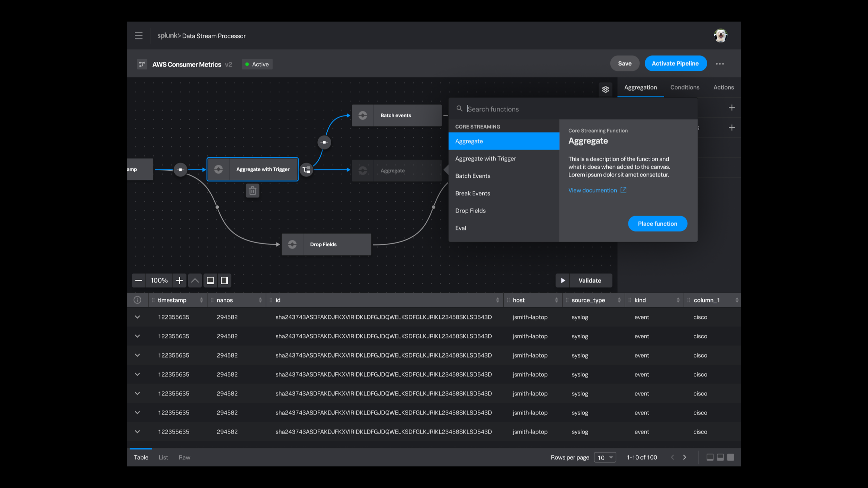
Task: Open the hamburger navigation menu
Action: tap(139, 36)
